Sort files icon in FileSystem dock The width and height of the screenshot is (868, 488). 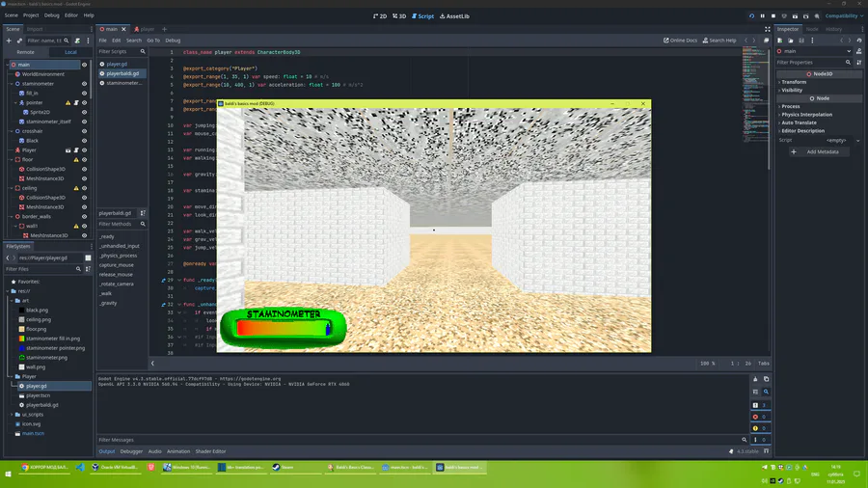pos(88,269)
